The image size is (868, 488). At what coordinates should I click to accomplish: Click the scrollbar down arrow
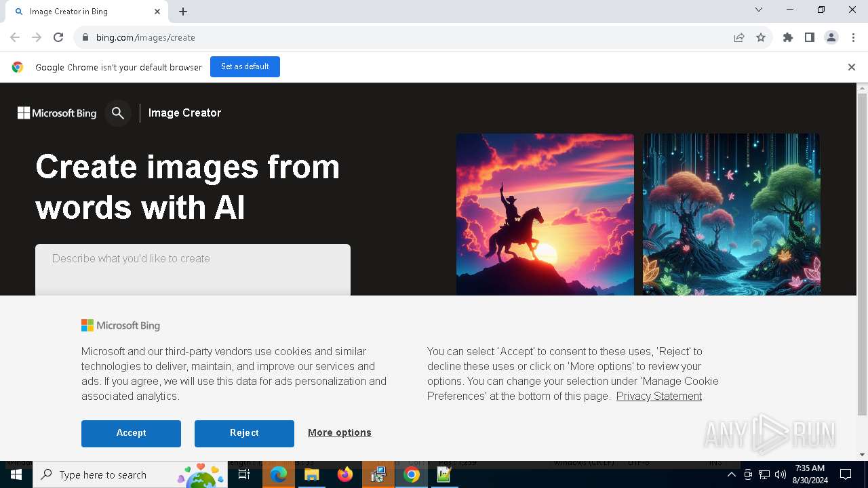click(x=862, y=455)
